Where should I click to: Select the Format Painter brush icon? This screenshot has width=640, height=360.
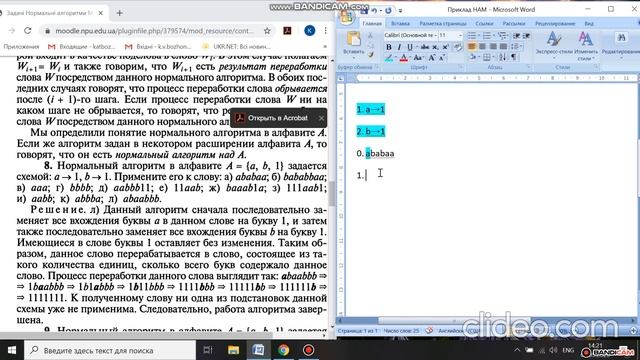click(x=371, y=55)
